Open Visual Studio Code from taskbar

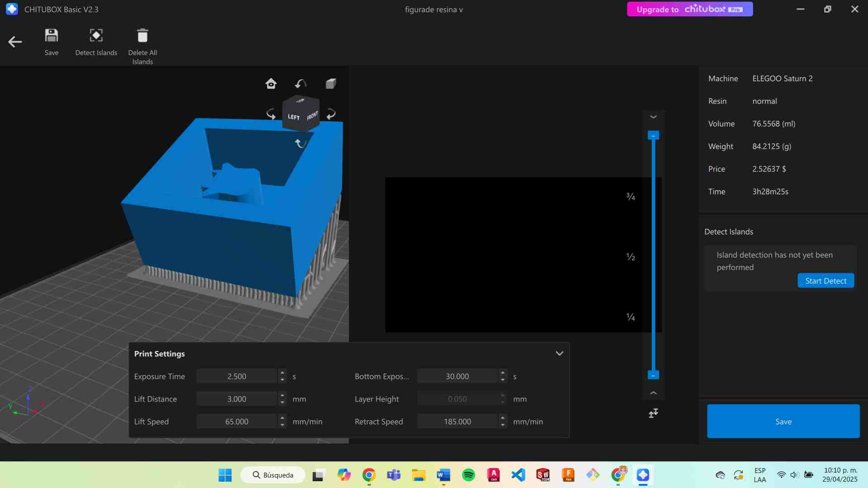click(518, 475)
